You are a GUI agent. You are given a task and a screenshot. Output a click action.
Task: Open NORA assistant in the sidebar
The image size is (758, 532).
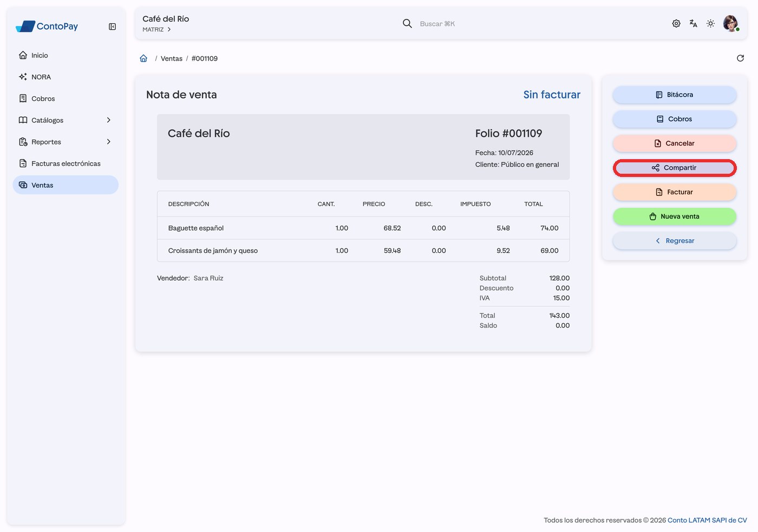tap(66, 77)
